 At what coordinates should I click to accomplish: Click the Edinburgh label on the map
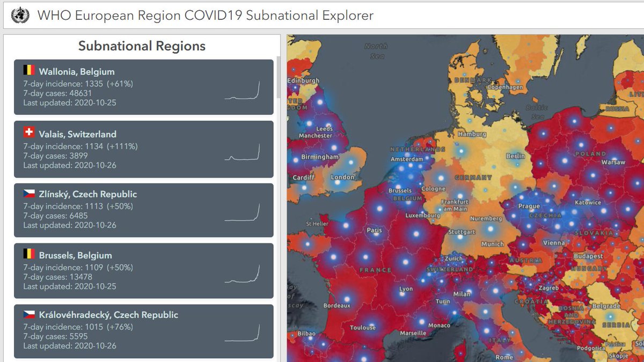click(303, 80)
